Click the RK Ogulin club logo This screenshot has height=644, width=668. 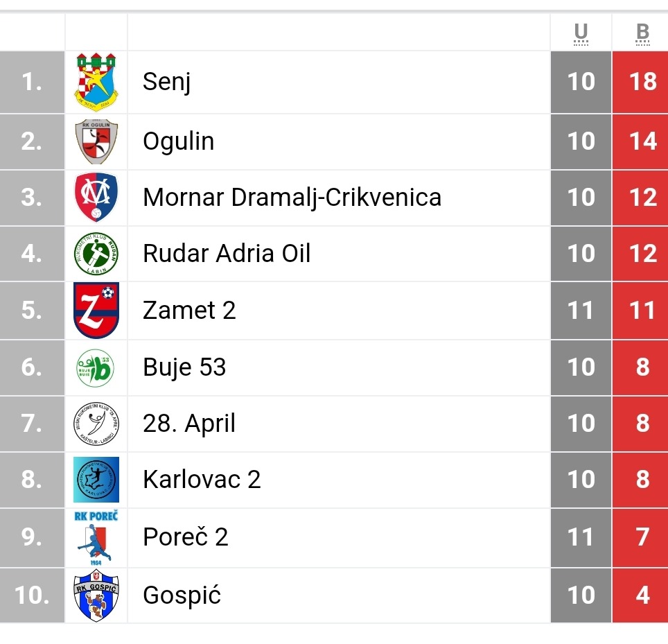[x=96, y=141]
